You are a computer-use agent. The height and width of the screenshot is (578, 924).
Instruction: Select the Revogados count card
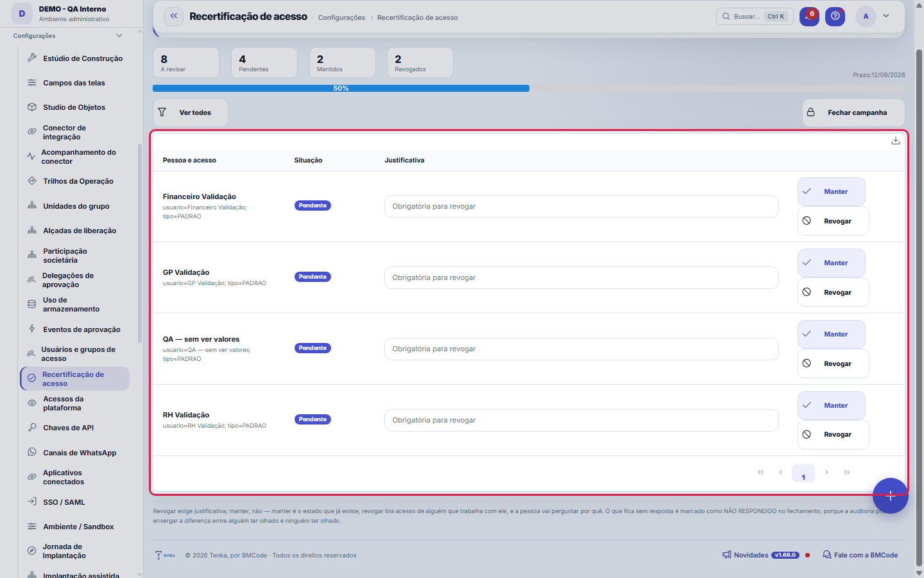[420, 63]
